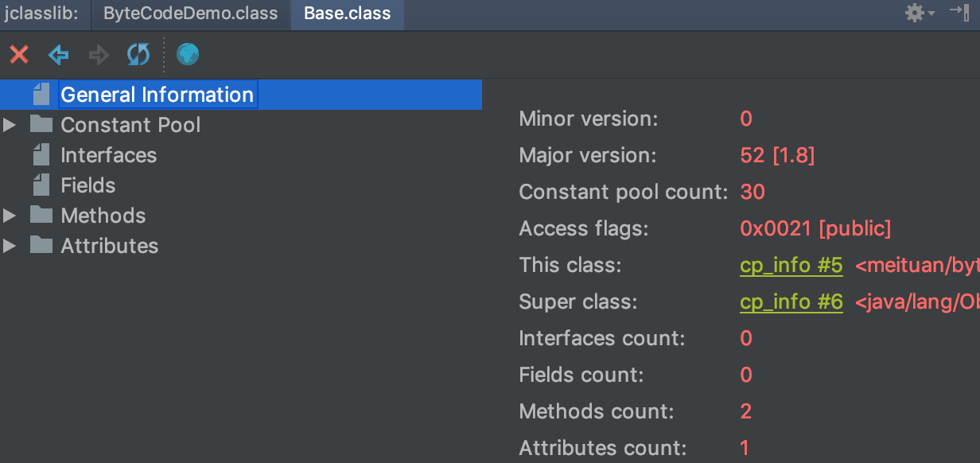Screen dimensions: 980x463
Task: Click the blue back arrow icon
Action: tap(59, 55)
